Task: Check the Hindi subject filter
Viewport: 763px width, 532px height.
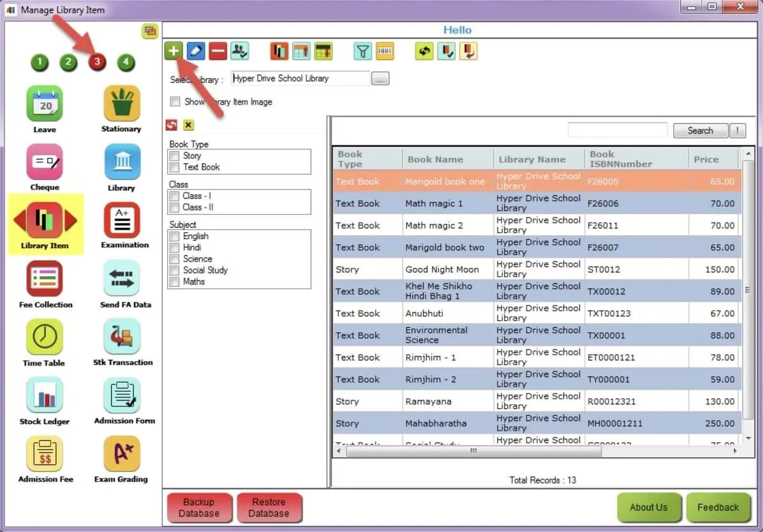Action: pos(174,248)
